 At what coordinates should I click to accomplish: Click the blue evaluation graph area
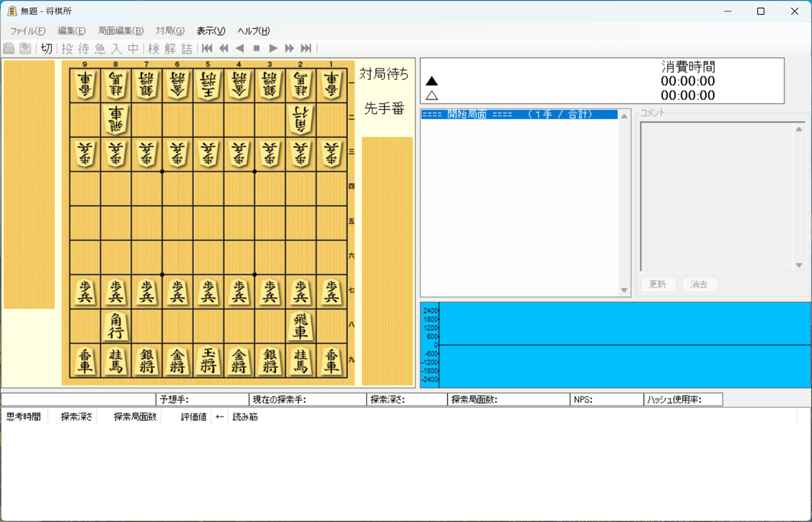(616, 345)
